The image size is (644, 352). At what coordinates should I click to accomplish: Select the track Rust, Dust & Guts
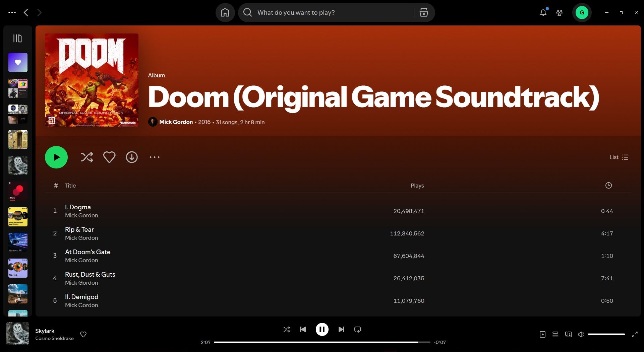pos(338,278)
